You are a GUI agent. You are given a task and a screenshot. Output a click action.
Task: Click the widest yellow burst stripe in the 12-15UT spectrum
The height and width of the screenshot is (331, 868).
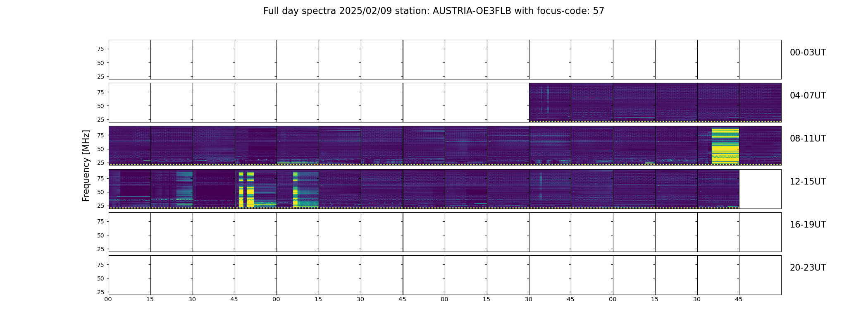(250, 189)
